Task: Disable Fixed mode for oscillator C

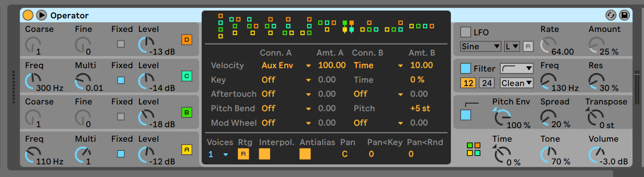Action: [121, 80]
